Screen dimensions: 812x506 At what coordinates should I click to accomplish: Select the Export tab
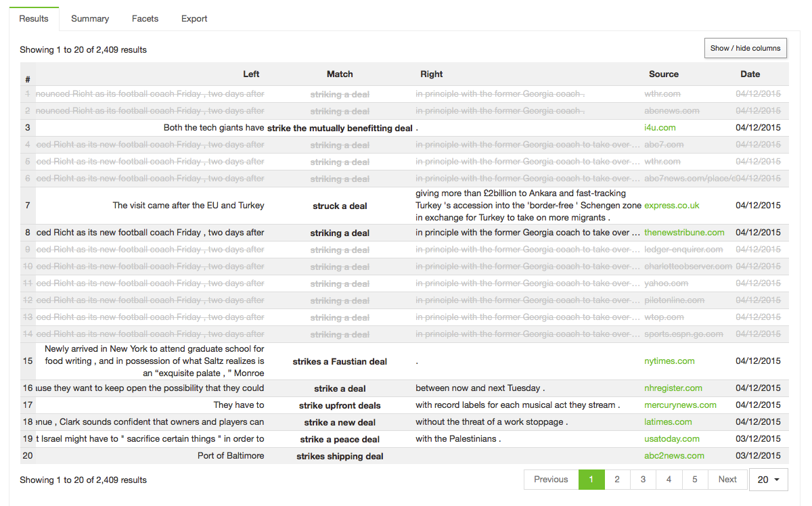point(194,19)
